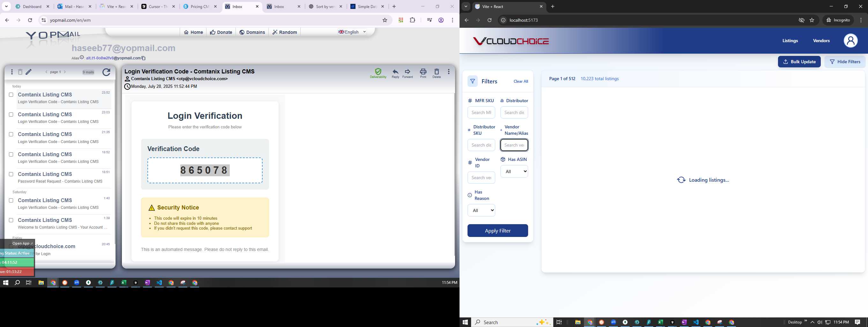Switch to the Cursor browser tab
The height and width of the screenshot is (327, 868).
158,6
